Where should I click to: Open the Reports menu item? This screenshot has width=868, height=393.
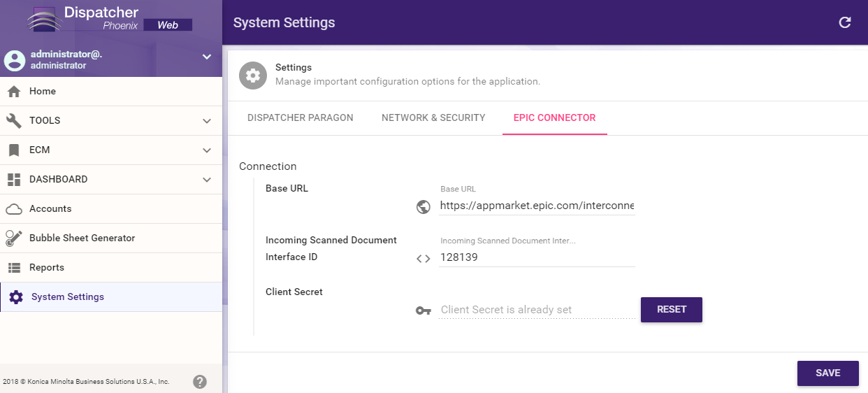111,268
